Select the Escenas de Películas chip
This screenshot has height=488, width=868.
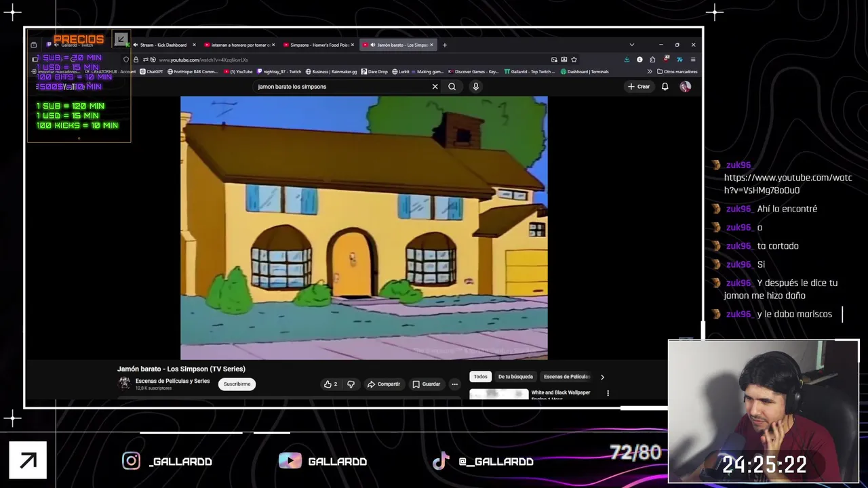tap(567, 377)
